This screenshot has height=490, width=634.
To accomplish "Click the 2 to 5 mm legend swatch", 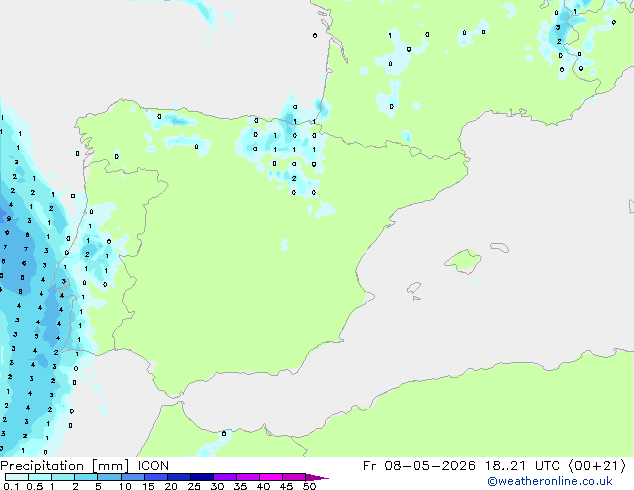I will click(x=86, y=477).
